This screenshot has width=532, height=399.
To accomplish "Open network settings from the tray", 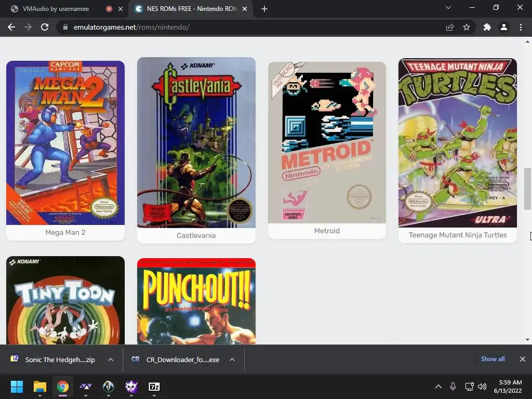I will pos(469,387).
